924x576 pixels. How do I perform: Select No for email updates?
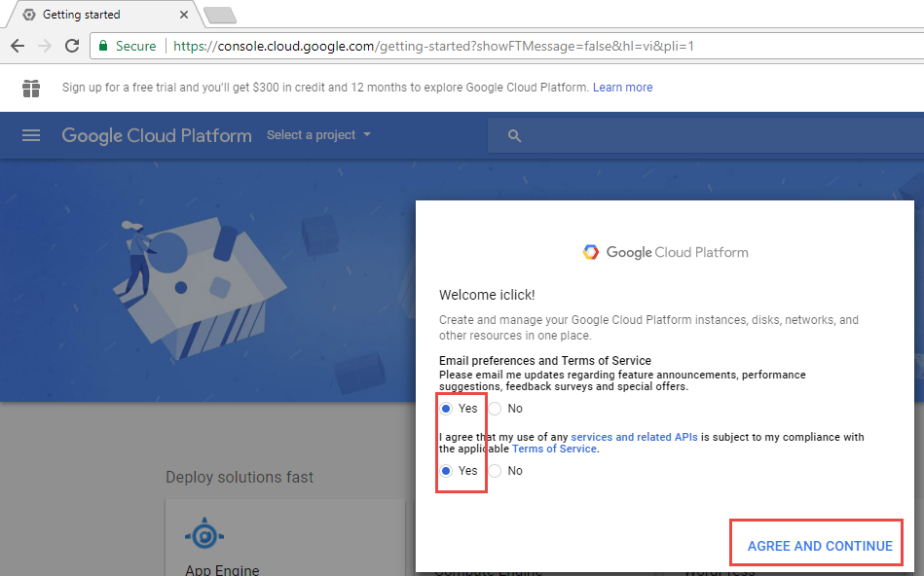(x=495, y=408)
